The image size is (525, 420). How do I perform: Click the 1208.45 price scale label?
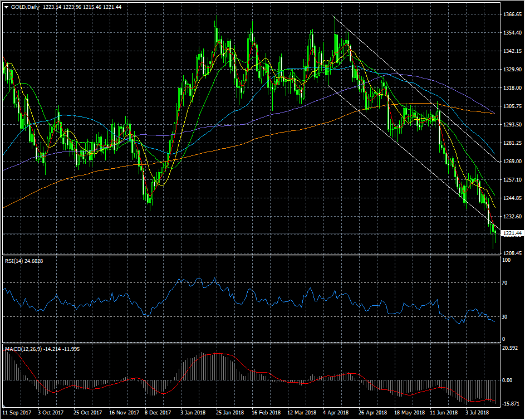511,253
